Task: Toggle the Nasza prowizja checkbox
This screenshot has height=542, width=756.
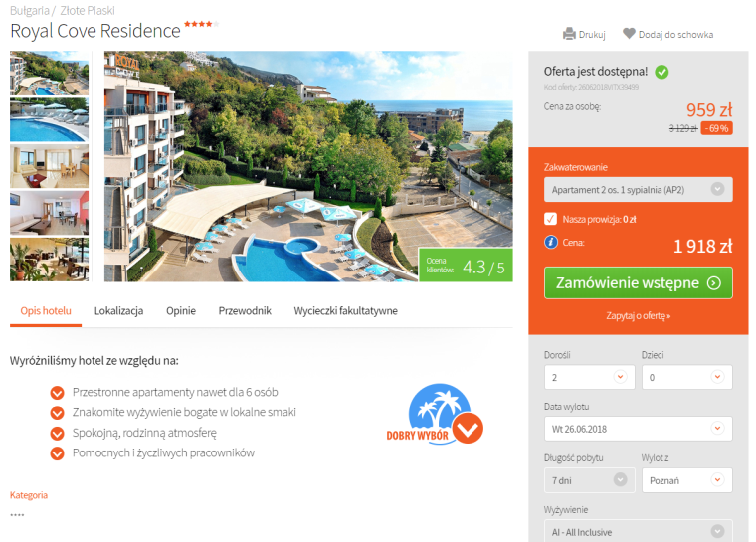Action: (x=551, y=219)
